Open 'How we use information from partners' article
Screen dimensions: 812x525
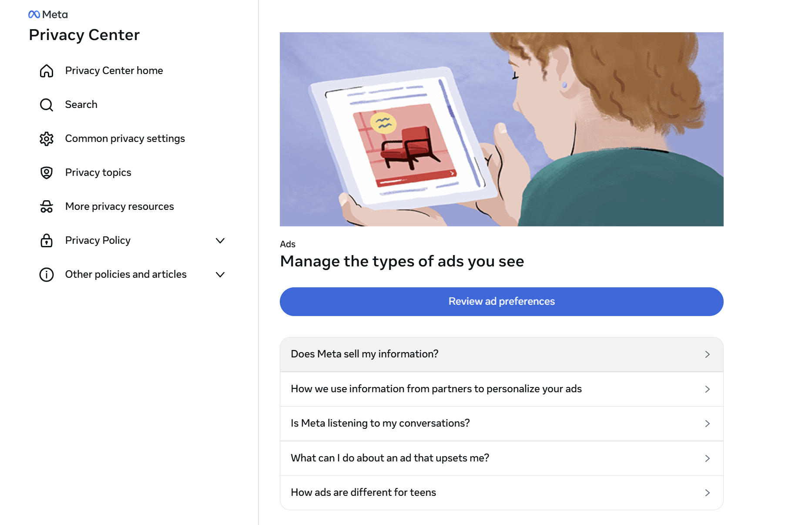point(436,389)
